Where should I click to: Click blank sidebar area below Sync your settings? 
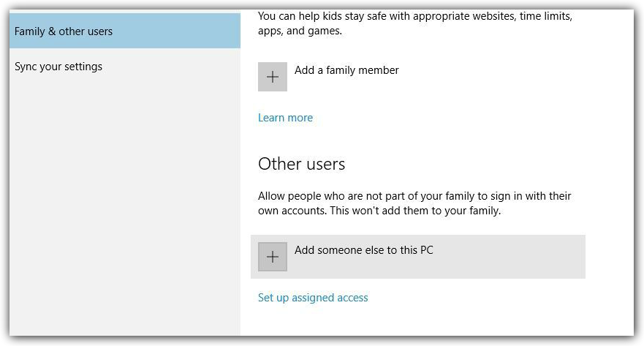click(x=125, y=206)
